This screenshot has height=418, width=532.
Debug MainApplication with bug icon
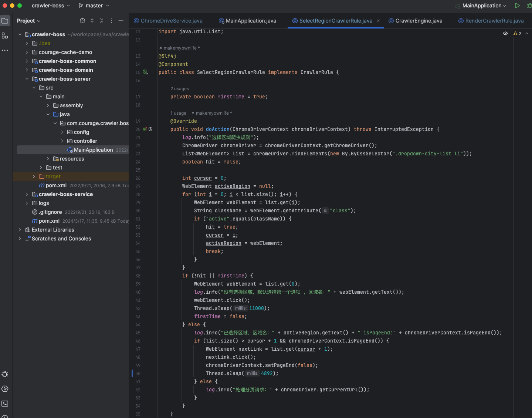[x=529, y=6]
